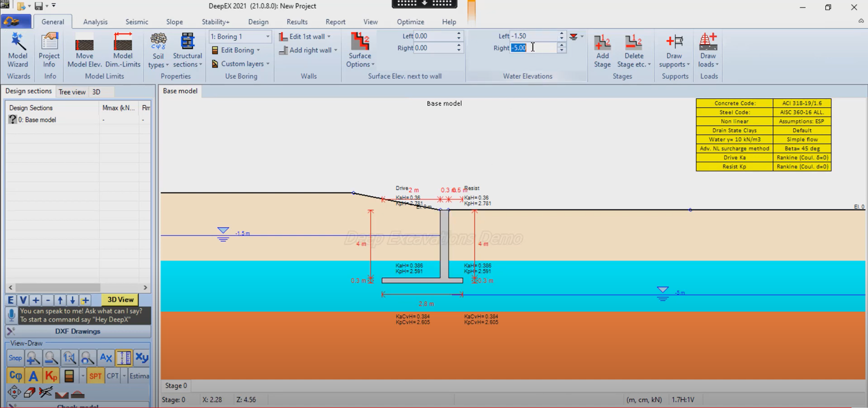
Task: Open the Quick Access Toolbar dropdown
Action: (x=54, y=6)
